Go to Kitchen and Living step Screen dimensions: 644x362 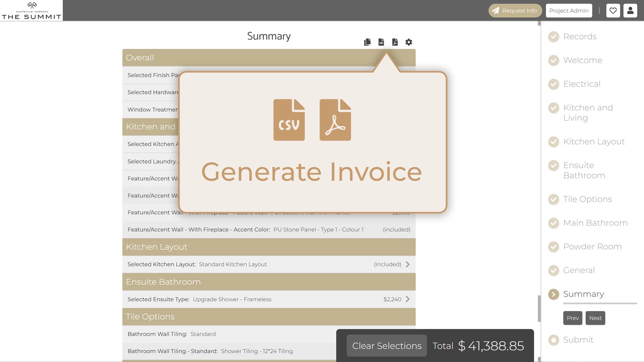588,113
